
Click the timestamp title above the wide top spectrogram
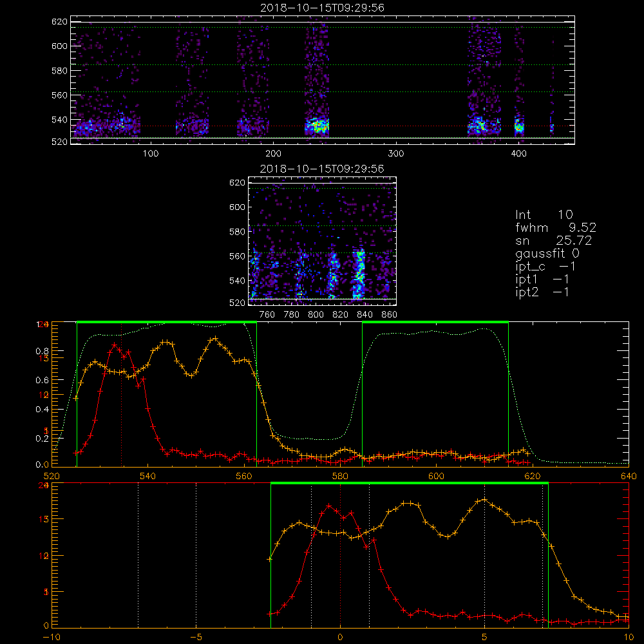click(x=323, y=8)
